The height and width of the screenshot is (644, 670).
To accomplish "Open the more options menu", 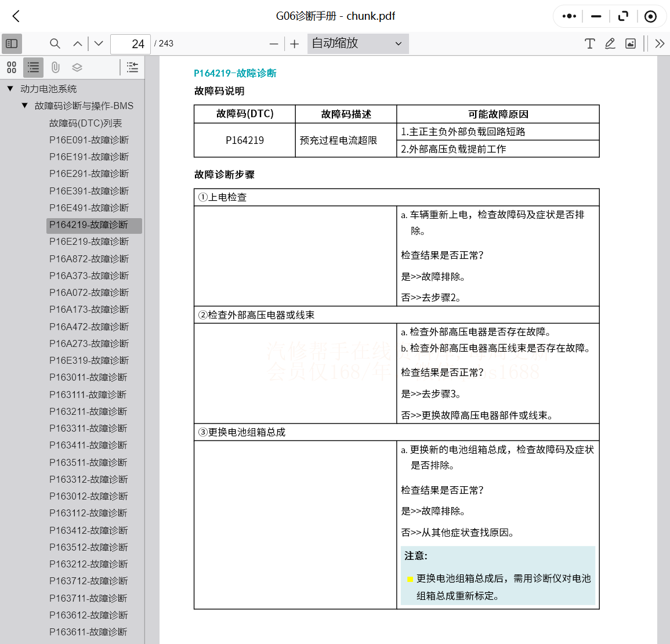I will tap(568, 16).
